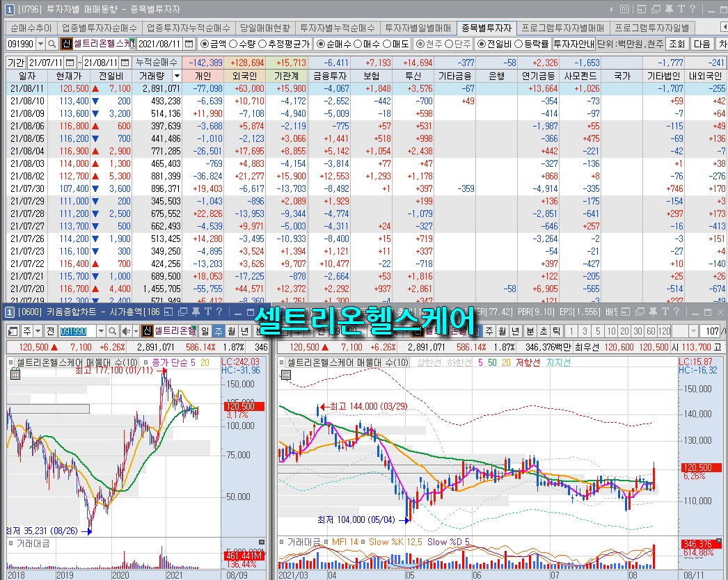Image resolution: width=728 pixels, height=580 pixels.
Task: Expand speaker options dropdown in weekly chart
Action: pos(136,331)
